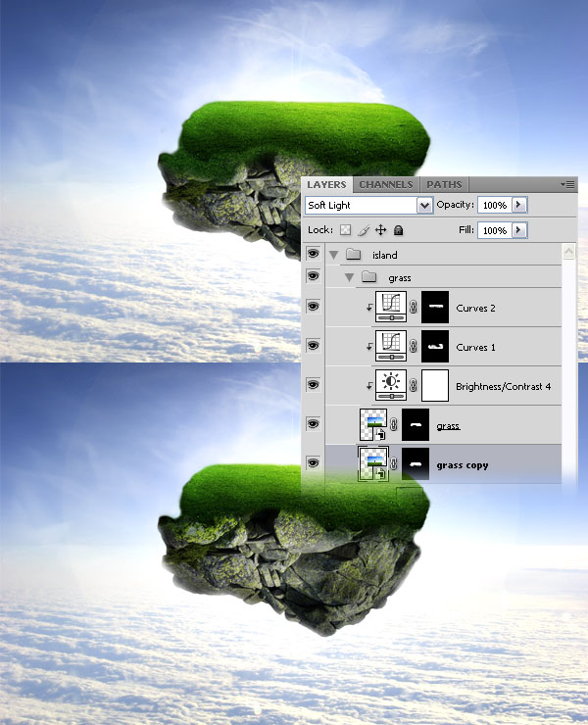Collapse the grass group
This screenshot has height=725, width=588.
point(350,277)
